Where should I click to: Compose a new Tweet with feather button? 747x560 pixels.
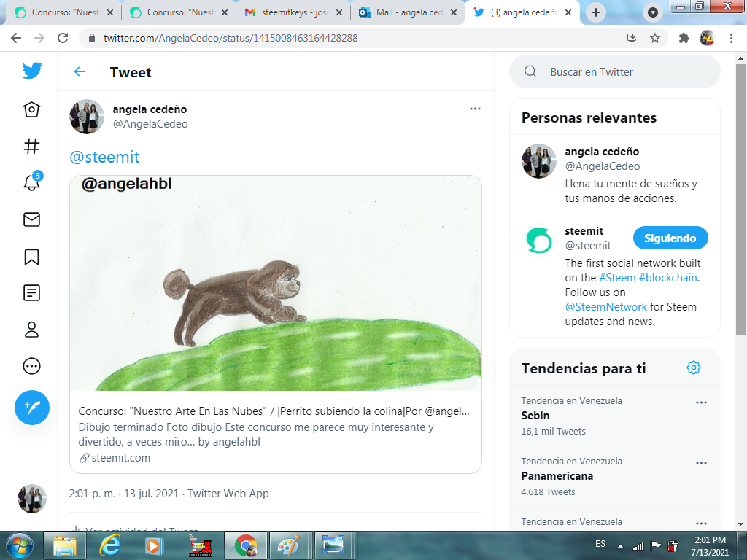tap(32, 408)
